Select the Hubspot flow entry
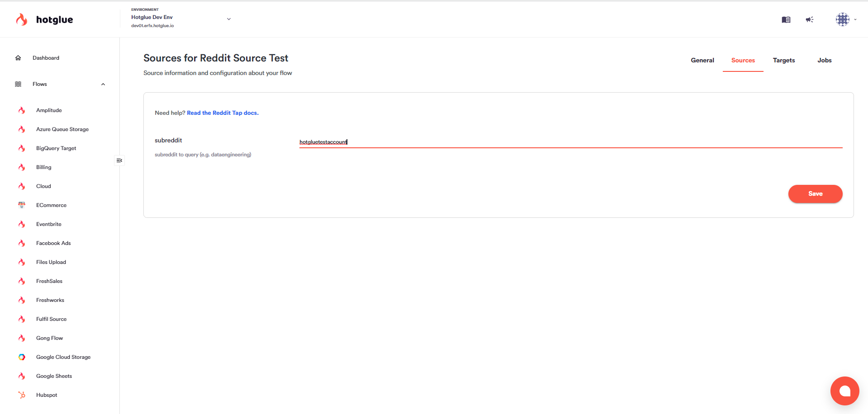868x414 pixels. (x=47, y=395)
